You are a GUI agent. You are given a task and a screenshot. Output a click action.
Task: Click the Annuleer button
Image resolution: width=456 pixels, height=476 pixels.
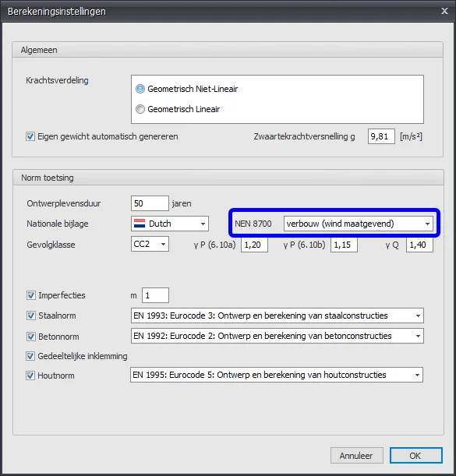coord(357,456)
